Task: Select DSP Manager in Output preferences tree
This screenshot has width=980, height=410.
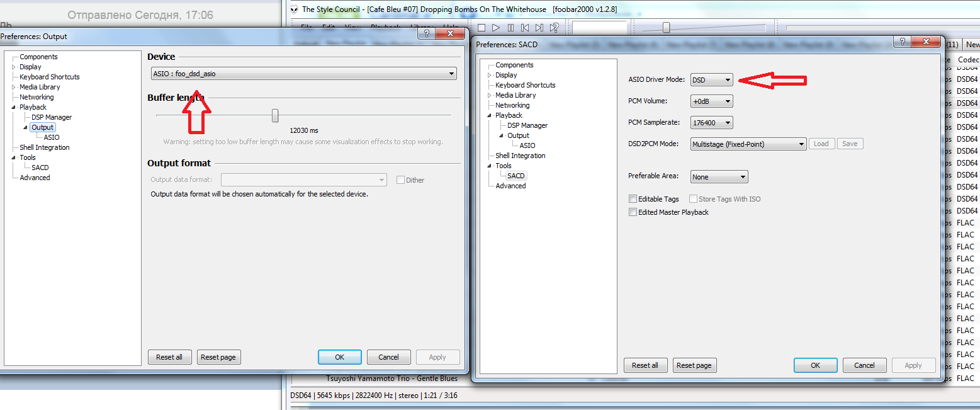Action: 52,117
